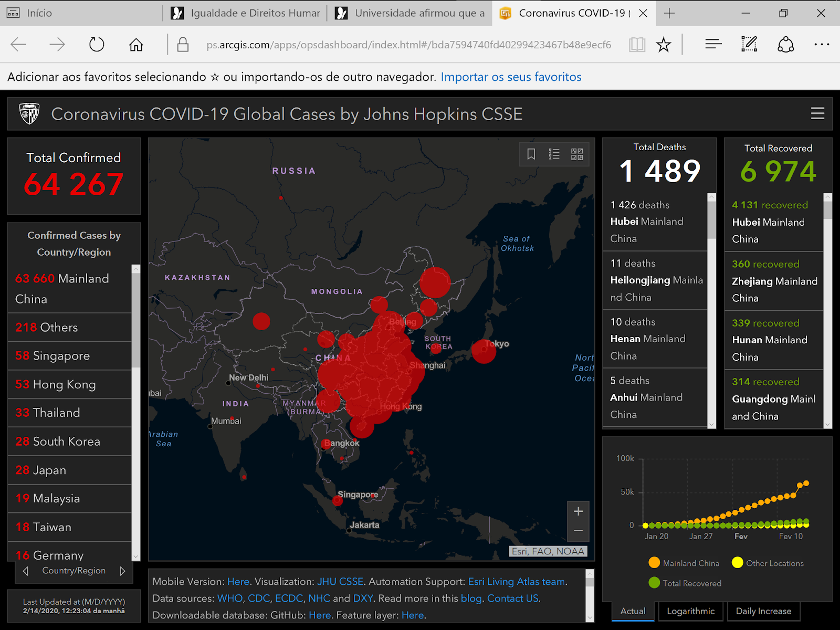Show the map legend list
Image resolution: width=840 pixels, height=630 pixels.
(x=554, y=154)
